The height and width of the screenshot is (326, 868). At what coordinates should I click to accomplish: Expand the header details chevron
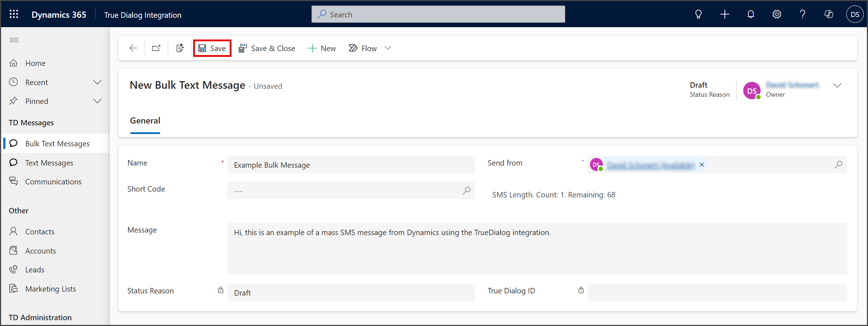[837, 85]
